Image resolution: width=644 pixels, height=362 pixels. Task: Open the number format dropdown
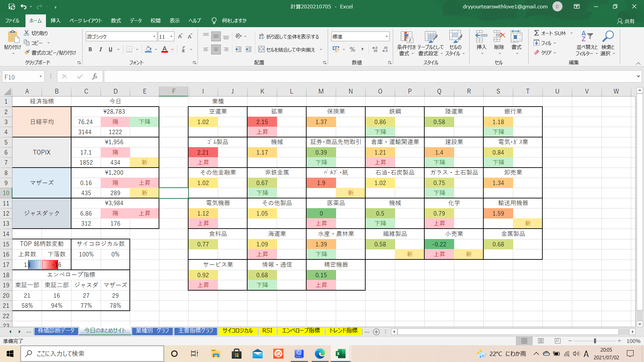pos(386,37)
